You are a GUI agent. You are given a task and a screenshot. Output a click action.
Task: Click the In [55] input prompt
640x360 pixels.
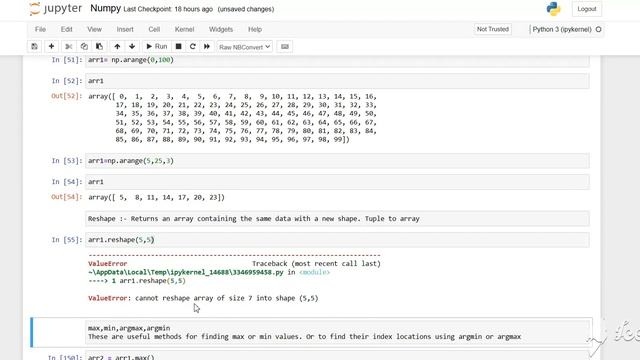(67, 240)
